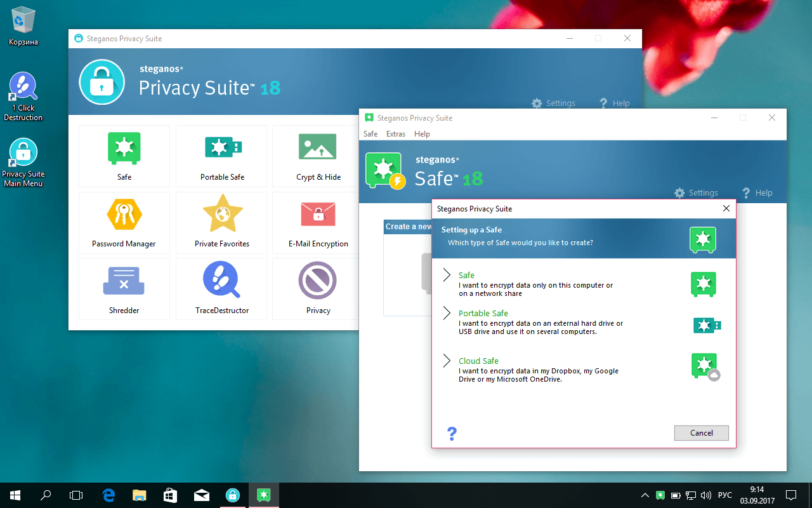Open Settings in the Privacy Suite window
The image size is (812, 508).
coord(553,103)
